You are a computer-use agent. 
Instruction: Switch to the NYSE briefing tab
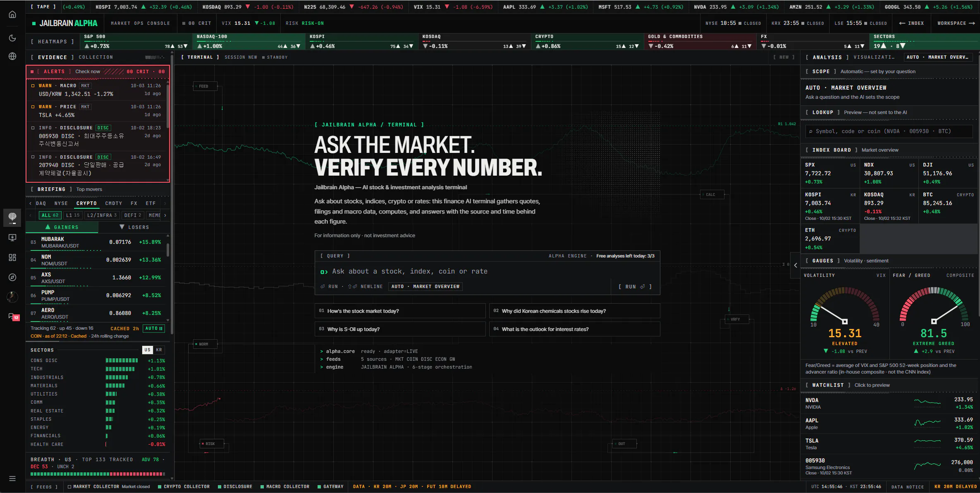(x=61, y=203)
